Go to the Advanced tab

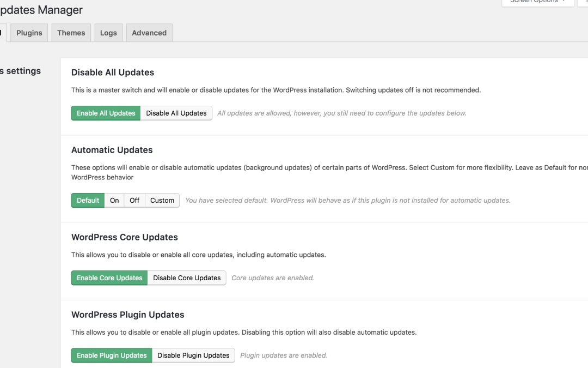149,33
